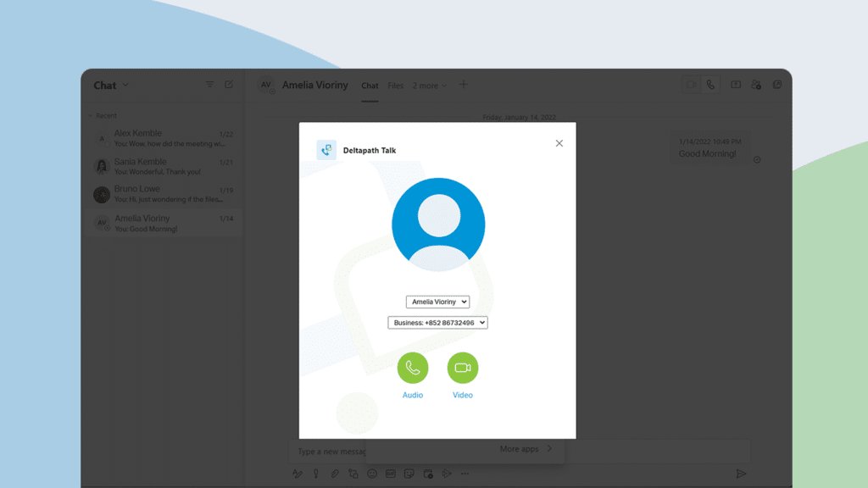Click the message seen status icon
The image size is (868, 488).
coord(757,160)
